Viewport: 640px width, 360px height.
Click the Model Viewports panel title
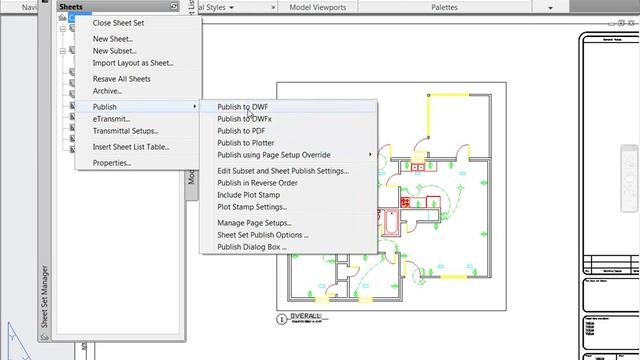coord(318,7)
